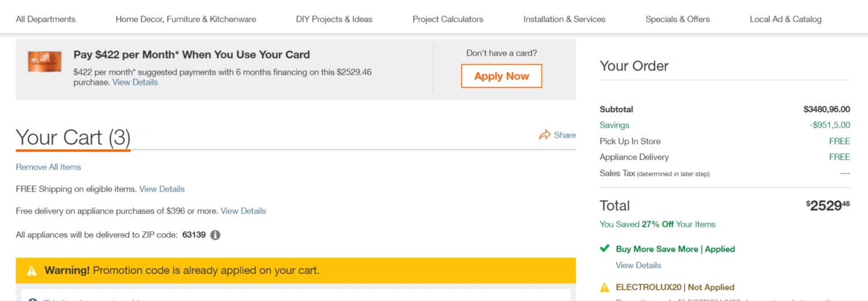Image resolution: width=868 pixels, height=301 pixels.
Task: Click the Share arrow icon
Action: 545,135
